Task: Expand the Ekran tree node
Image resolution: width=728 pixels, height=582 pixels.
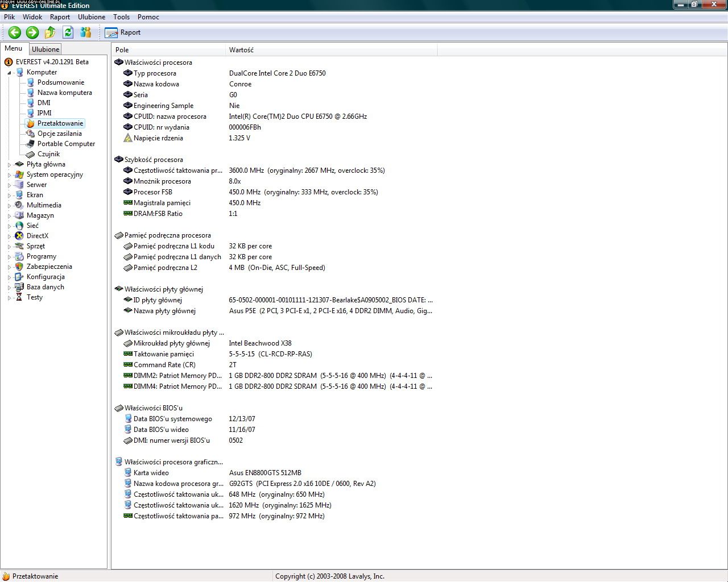Action: pos(9,196)
